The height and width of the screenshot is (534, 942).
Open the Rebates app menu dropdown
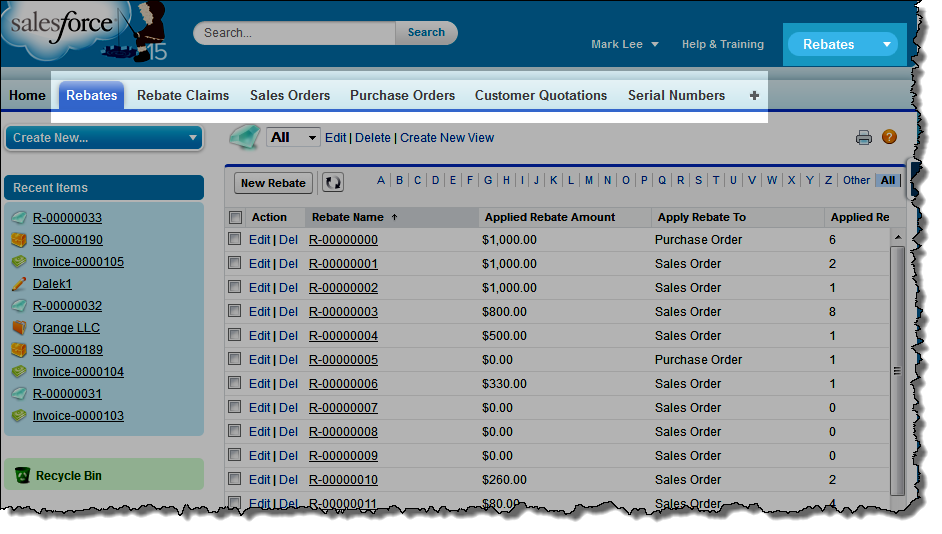coord(840,44)
